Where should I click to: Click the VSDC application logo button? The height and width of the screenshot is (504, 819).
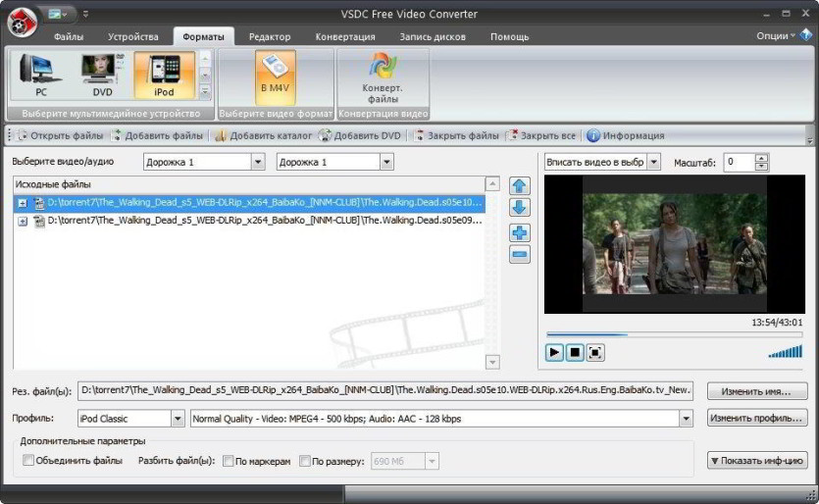tap(22, 22)
